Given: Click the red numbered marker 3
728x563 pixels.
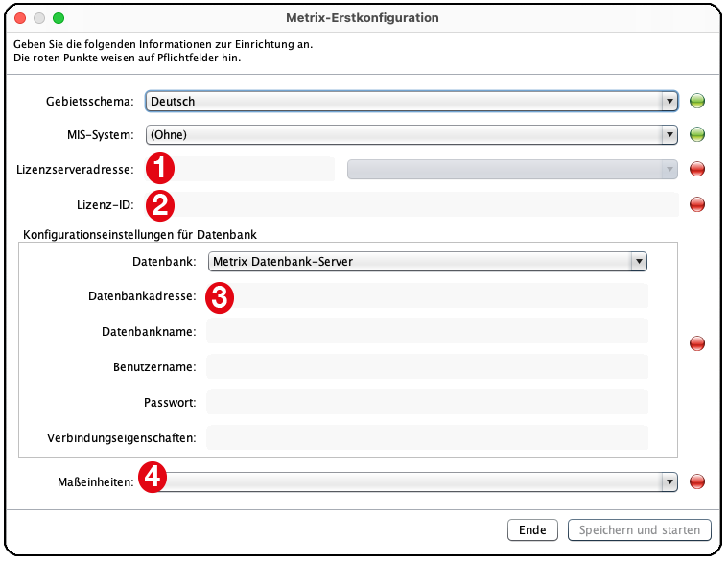Looking at the screenshot, I should [x=220, y=296].
